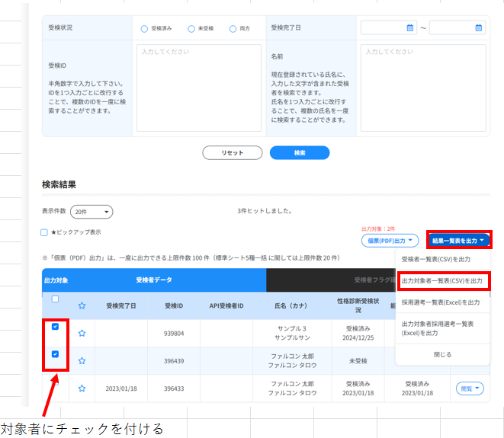Click the 未受検 status cell for ID 396439

[358, 361]
